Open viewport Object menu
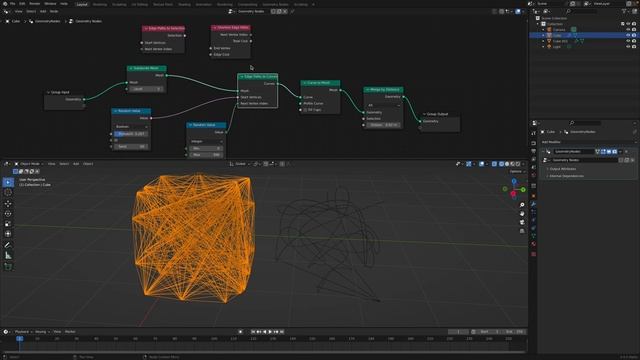The width and height of the screenshot is (640, 360). tap(88, 164)
